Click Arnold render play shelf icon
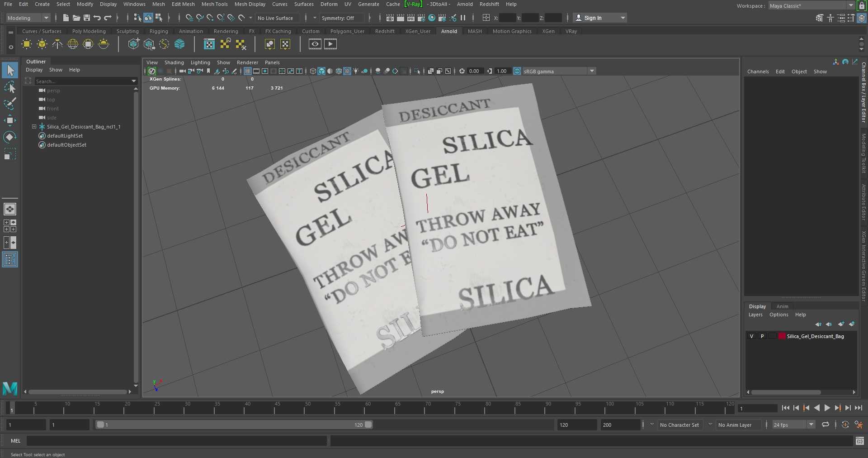Viewport: 868px width, 458px height. [330, 44]
